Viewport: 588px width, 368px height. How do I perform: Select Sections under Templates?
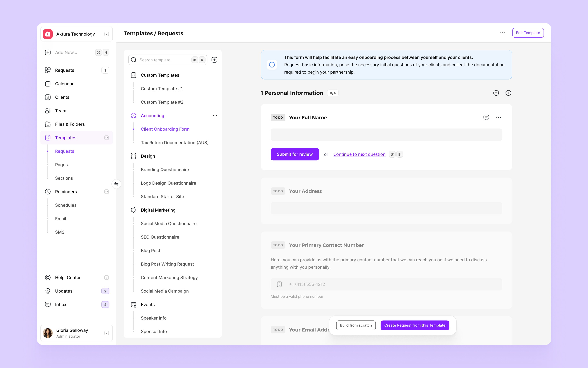(x=64, y=178)
